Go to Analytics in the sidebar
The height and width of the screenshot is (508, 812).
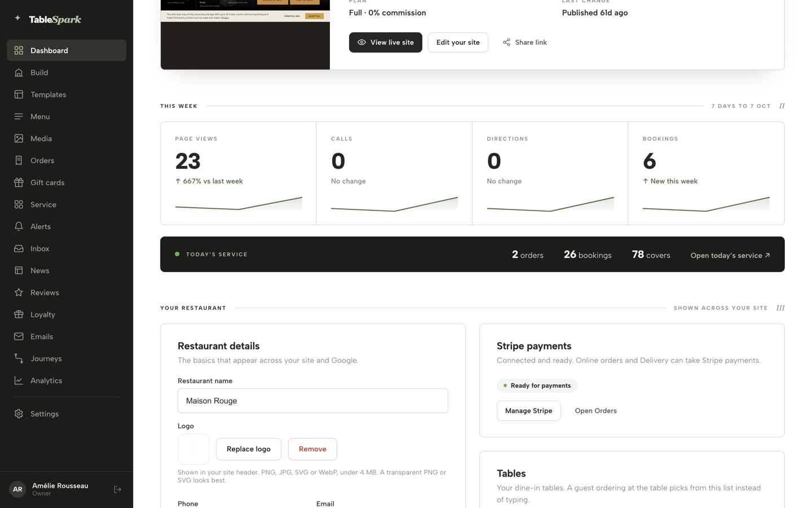coord(67,381)
